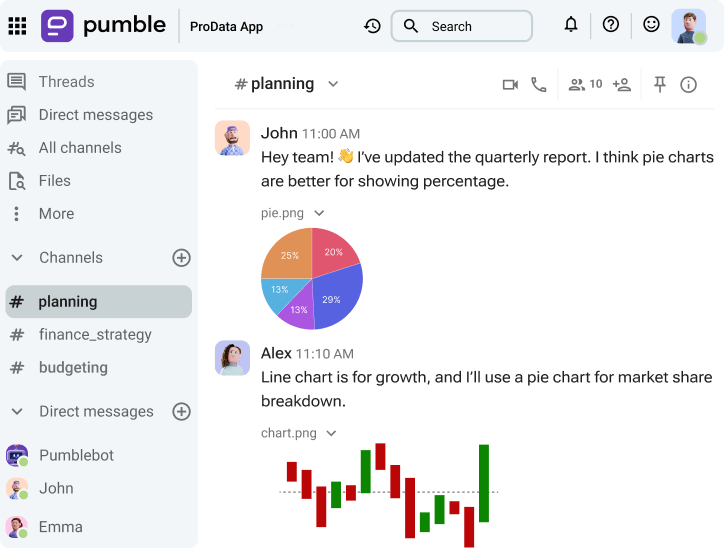The width and height of the screenshot is (724, 555).
Task: Set status via smiley emoji icon
Action: (x=651, y=25)
